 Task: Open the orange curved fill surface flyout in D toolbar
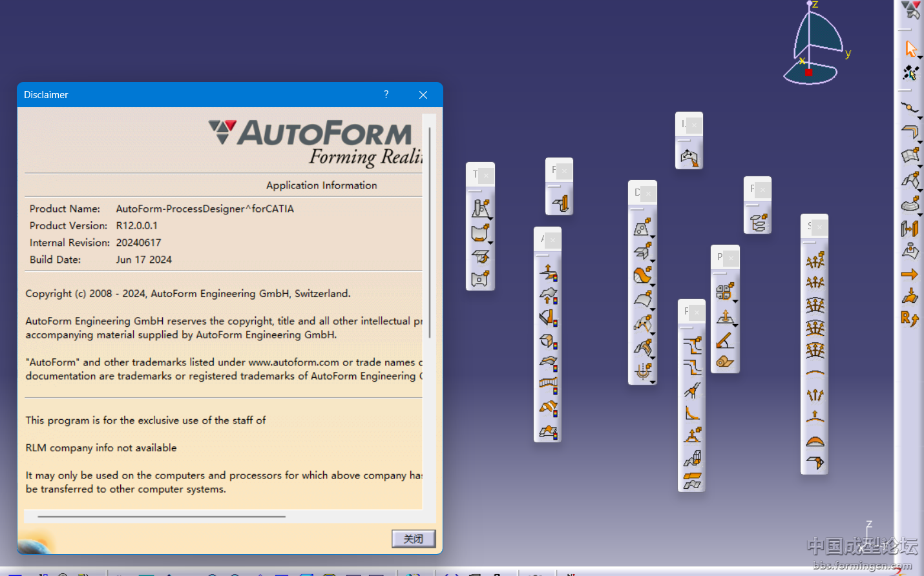point(643,276)
